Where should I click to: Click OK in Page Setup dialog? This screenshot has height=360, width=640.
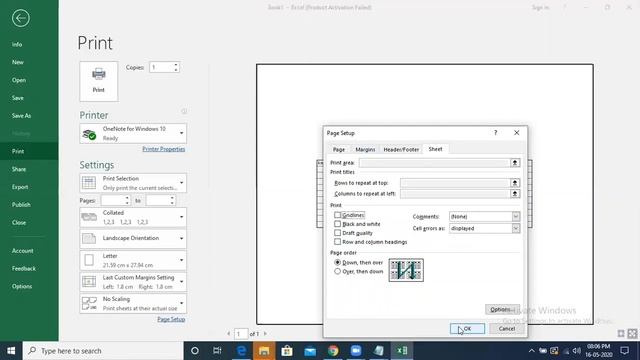click(x=467, y=329)
